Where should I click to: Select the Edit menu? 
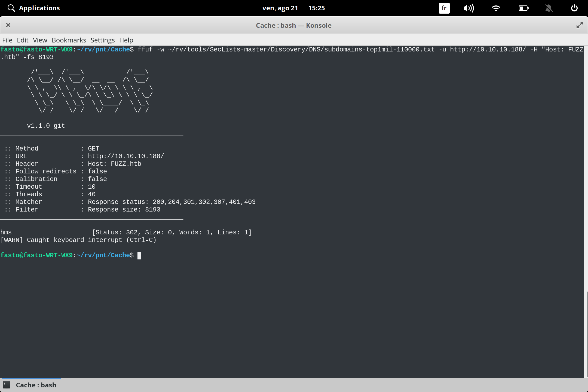tap(23, 40)
